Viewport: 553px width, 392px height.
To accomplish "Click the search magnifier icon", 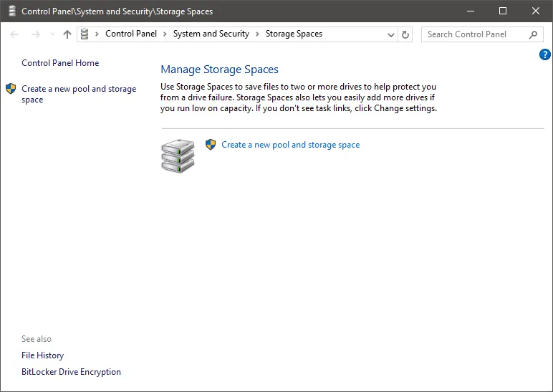I will [x=533, y=34].
